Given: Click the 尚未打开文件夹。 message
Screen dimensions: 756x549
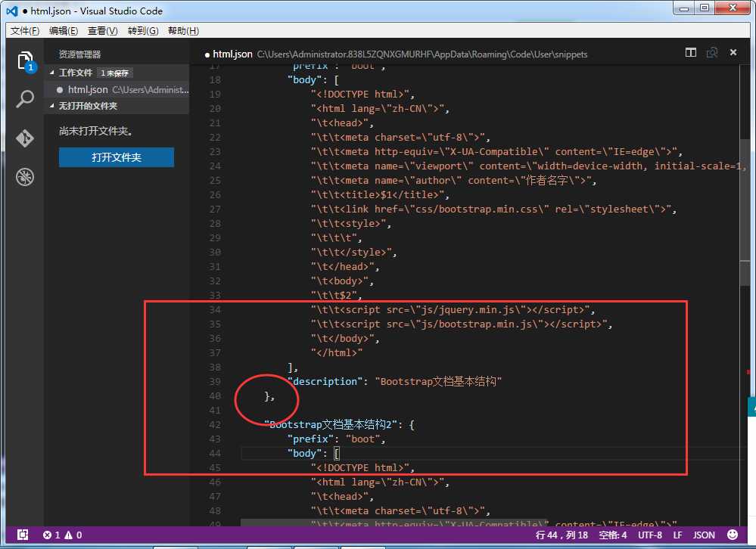Looking at the screenshot, I should pos(95,131).
